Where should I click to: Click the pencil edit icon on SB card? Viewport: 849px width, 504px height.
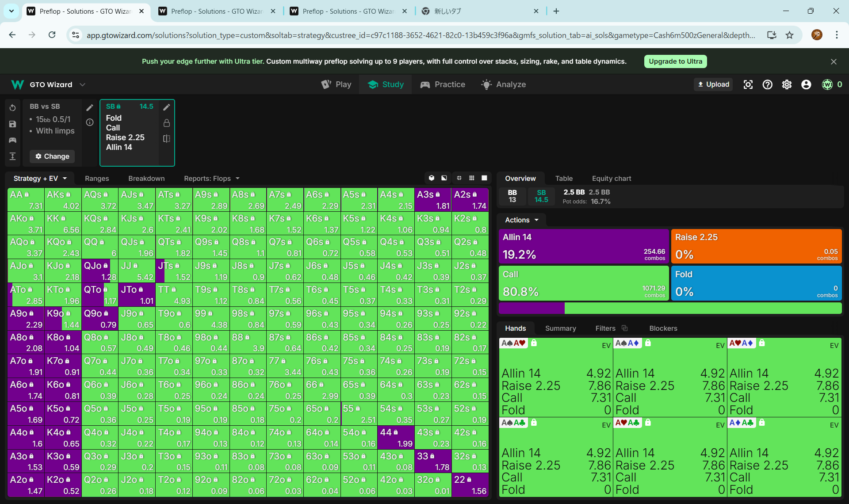167,107
